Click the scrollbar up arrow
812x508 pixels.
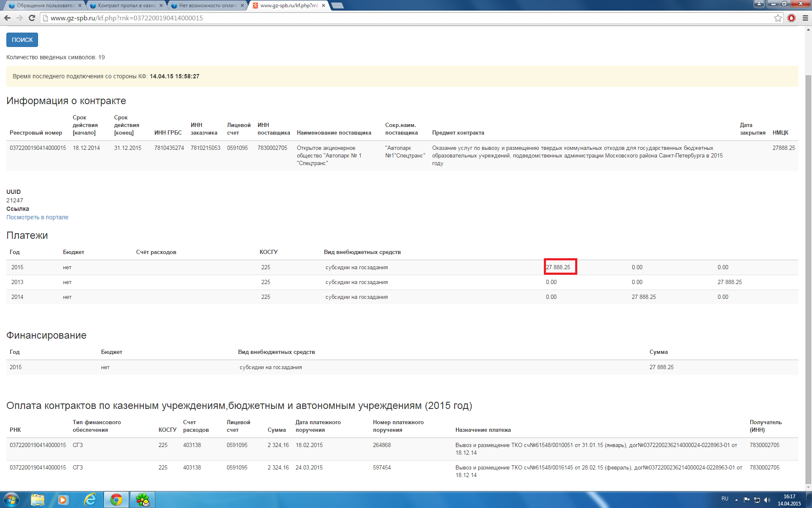point(808,30)
